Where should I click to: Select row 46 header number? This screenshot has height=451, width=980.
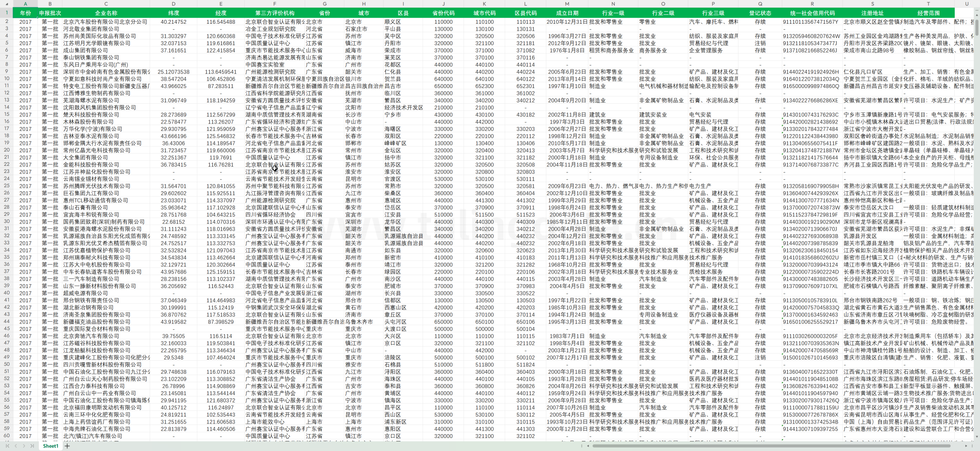coord(7,336)
